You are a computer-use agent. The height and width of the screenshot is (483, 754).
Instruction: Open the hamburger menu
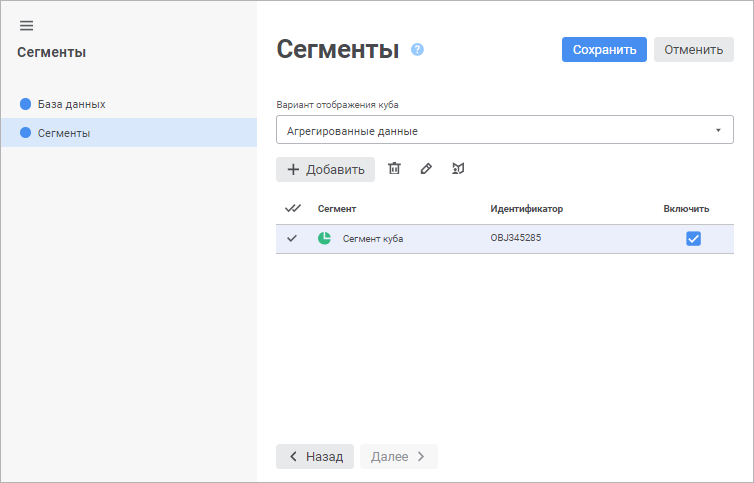[26, 26]
